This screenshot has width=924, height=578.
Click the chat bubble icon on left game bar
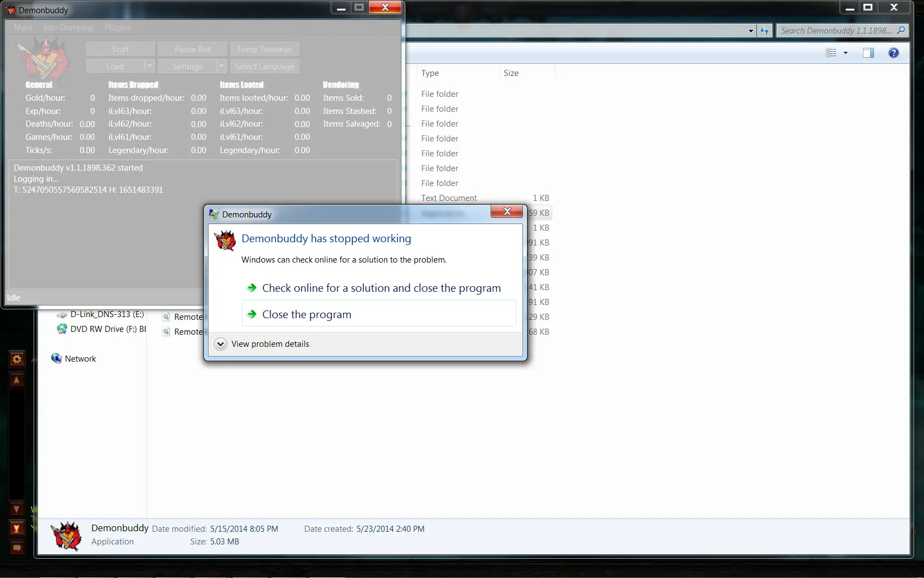click(17, 548)
